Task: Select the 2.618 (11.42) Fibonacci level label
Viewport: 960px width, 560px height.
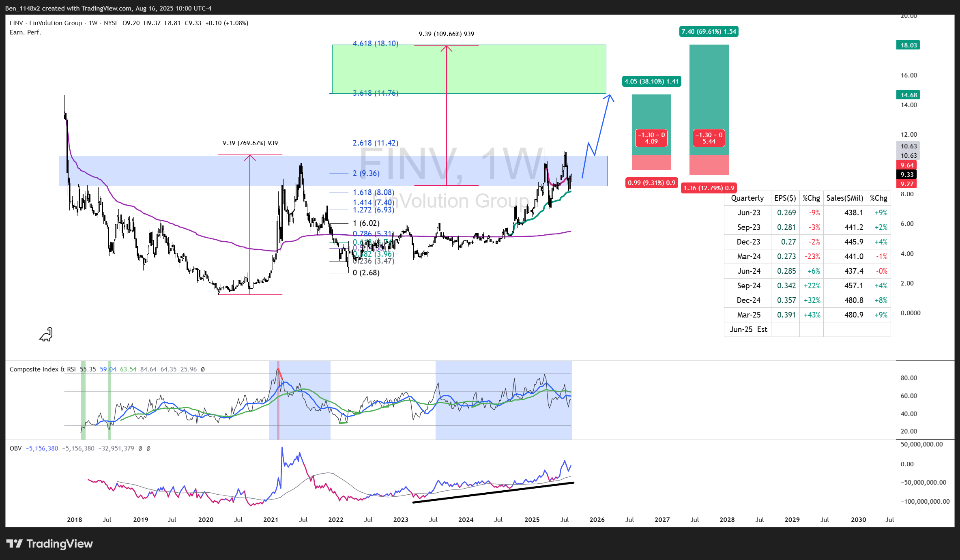Action: coord(375,143)
